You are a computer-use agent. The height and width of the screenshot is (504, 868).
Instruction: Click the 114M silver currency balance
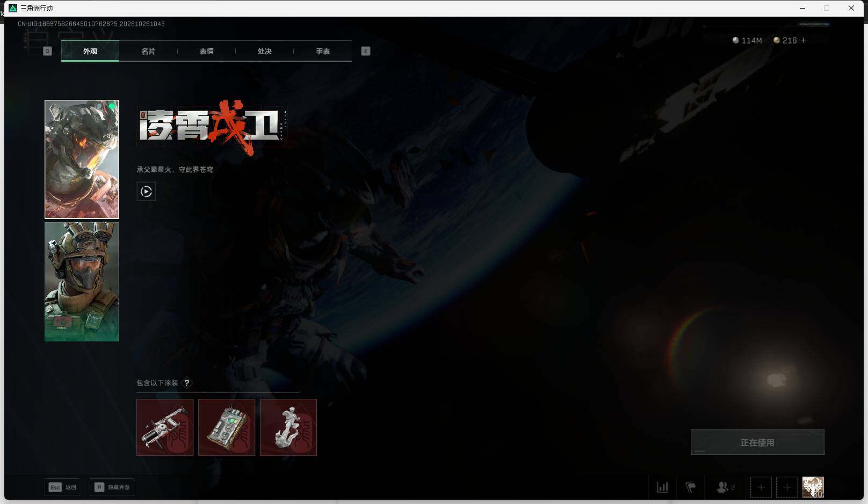click(x=747, y=40)
